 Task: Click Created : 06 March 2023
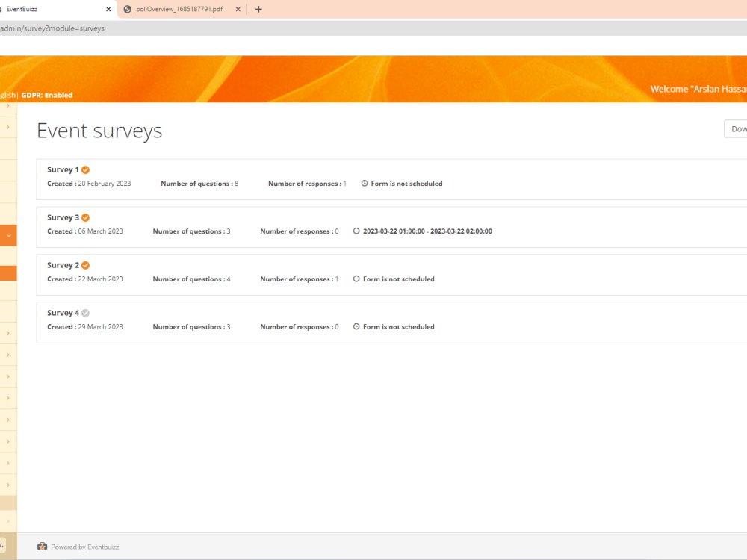[x=85, y=231]
